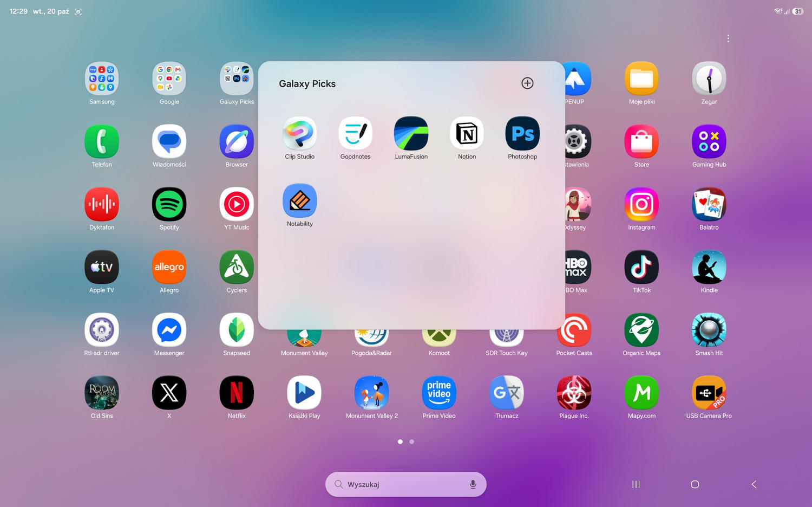This screenshot has height=507, width=812.
Task: Launch the Apple TV app
Action: coord(102,267)
